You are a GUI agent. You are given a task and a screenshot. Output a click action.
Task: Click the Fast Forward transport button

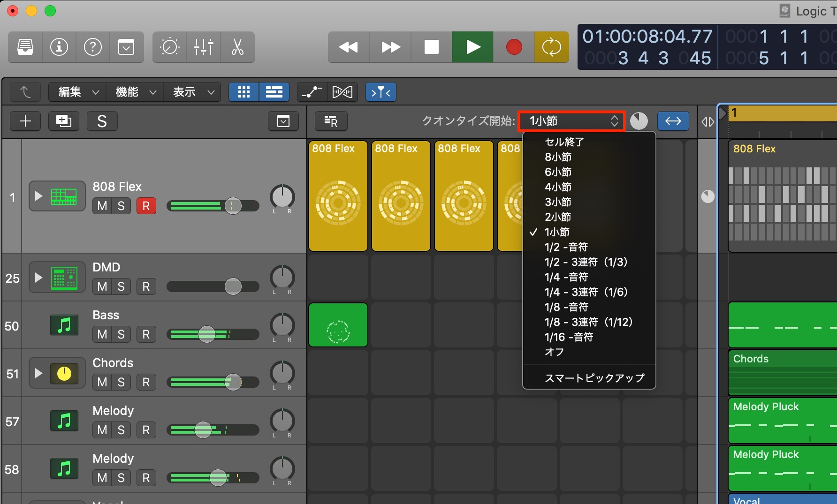pos(390,47)
